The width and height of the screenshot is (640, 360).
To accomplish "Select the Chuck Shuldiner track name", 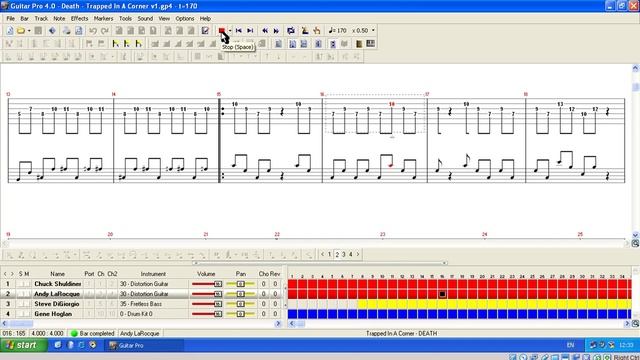I will pos(58,284).
